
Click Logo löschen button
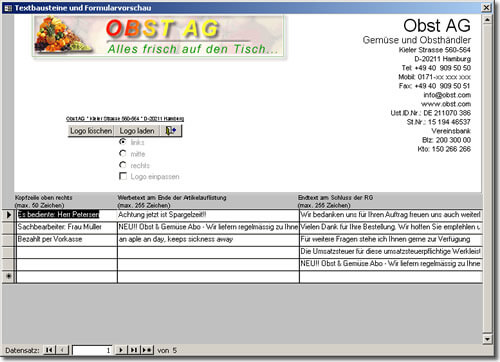click(91, 131)
